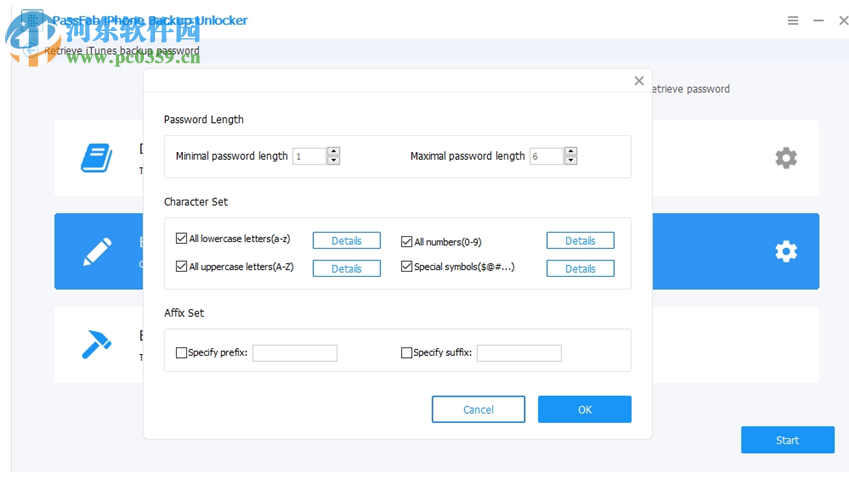Click the minimal password length field
This screenshot has height=481, width=849.
[x=309, y=157]
